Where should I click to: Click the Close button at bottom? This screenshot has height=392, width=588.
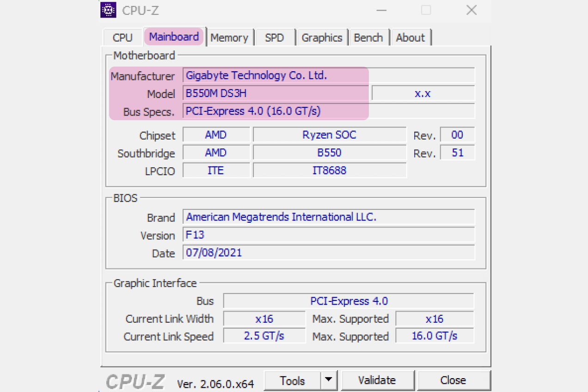(x=453, y=380)
